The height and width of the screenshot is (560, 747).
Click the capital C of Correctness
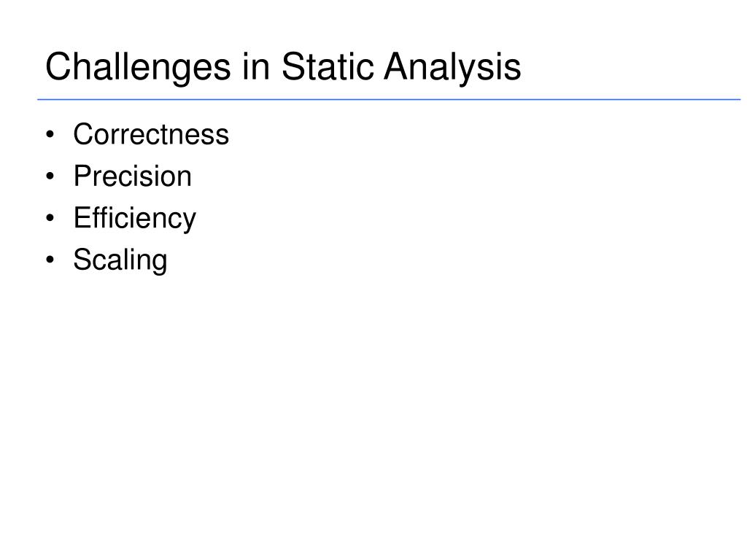coord(83,134)
